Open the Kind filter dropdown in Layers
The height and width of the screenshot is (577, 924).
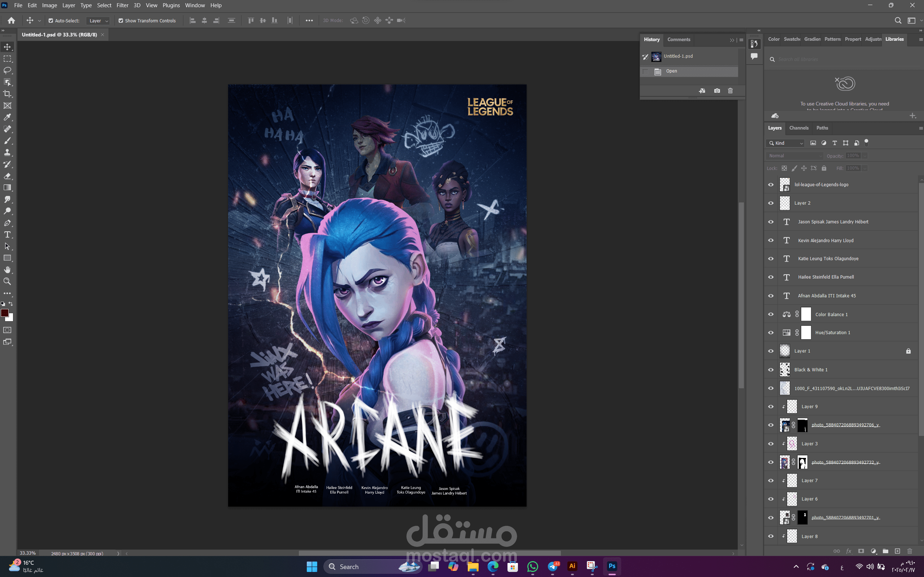click(785, 143)
